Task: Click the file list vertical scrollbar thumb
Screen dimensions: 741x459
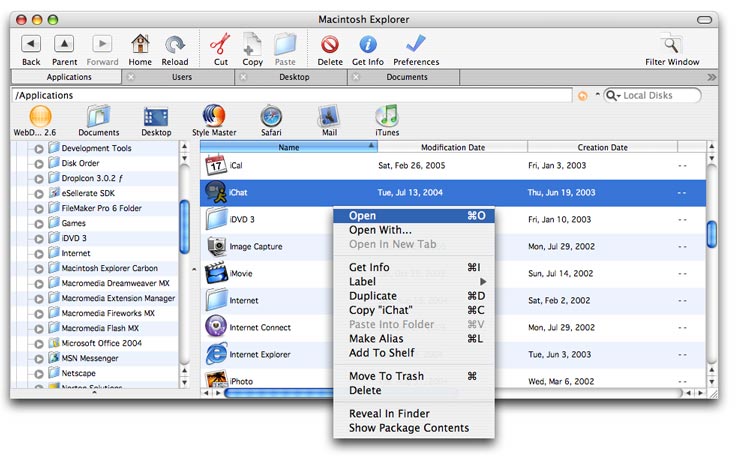Action: coord(712,234)
